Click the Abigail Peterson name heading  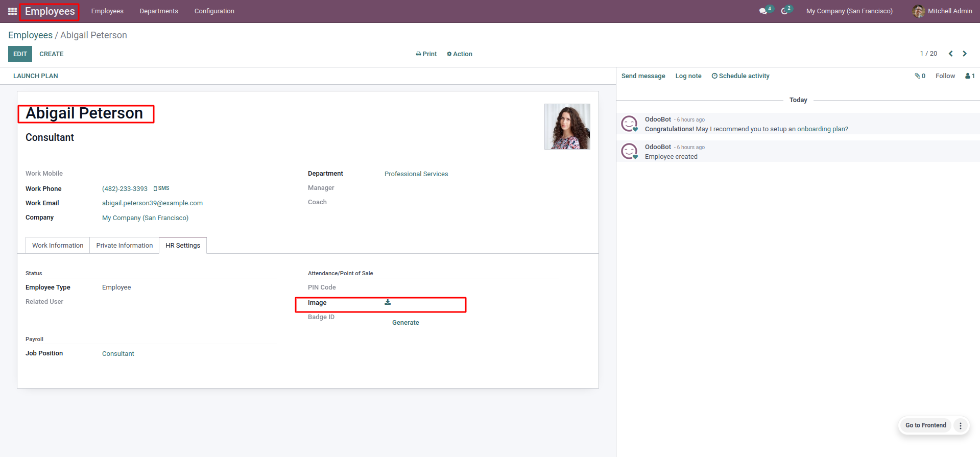[x=84, y=113]
